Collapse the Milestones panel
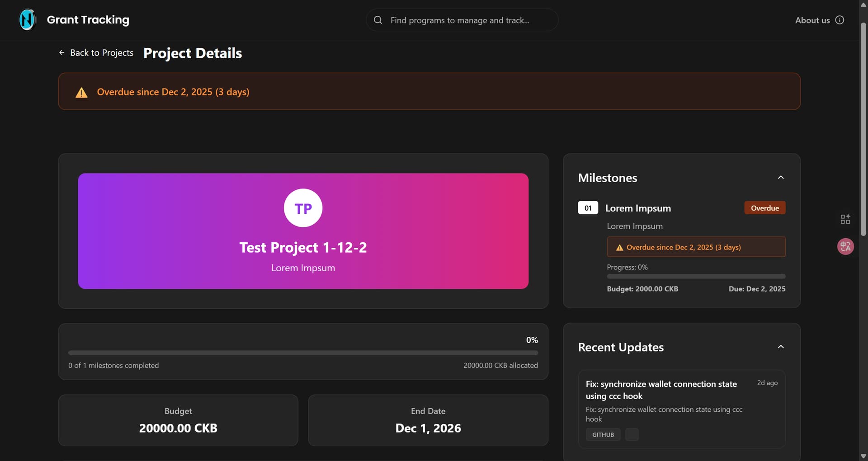The height and width of the screenshot is (461, 868). [x=780, y=178]
